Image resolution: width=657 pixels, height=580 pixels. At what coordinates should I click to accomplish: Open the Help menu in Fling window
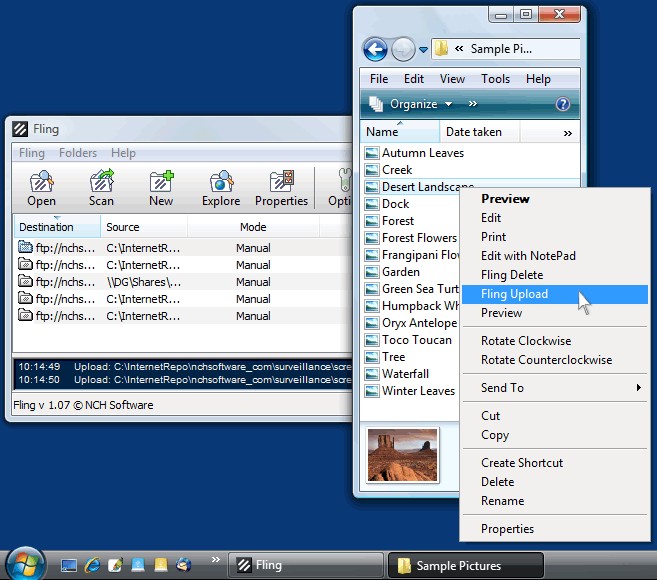click(123, 153)
